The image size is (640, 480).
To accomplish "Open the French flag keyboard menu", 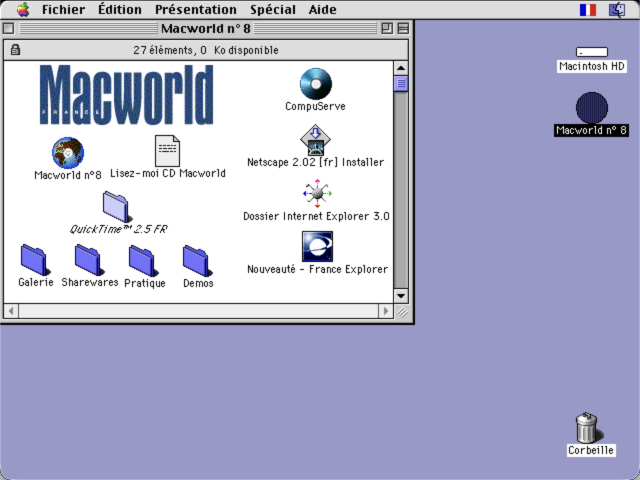I will click(588, 10).
